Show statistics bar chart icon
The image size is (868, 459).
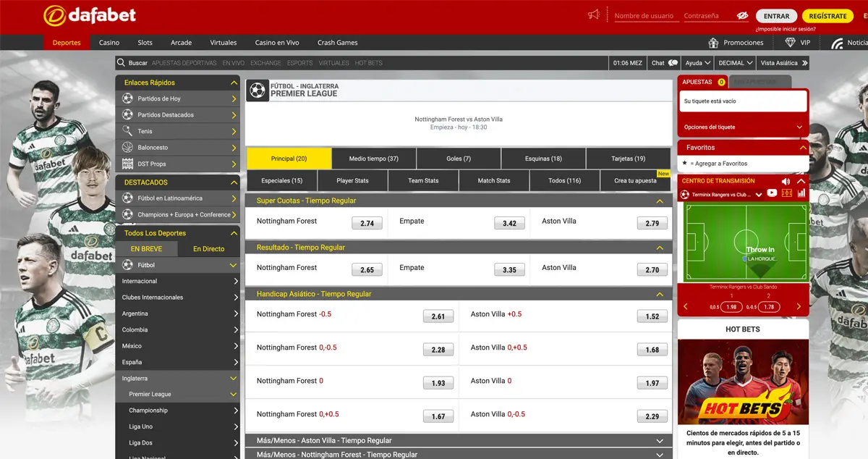point(801,193)
